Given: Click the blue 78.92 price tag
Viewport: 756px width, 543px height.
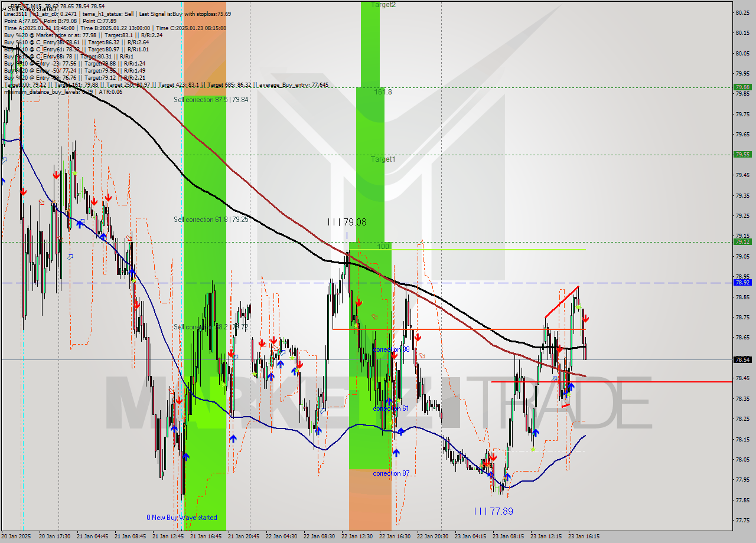Looking at the screenshot, I should click(x=742, y=282).
